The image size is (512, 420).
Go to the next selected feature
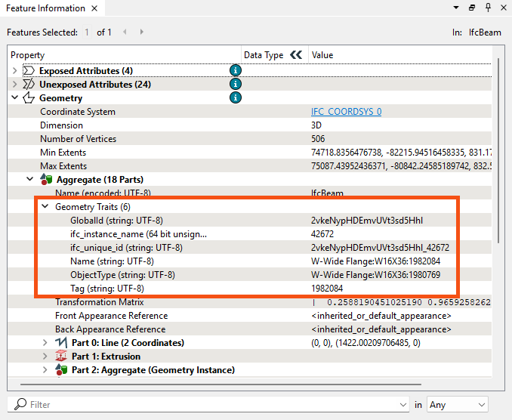141,32
